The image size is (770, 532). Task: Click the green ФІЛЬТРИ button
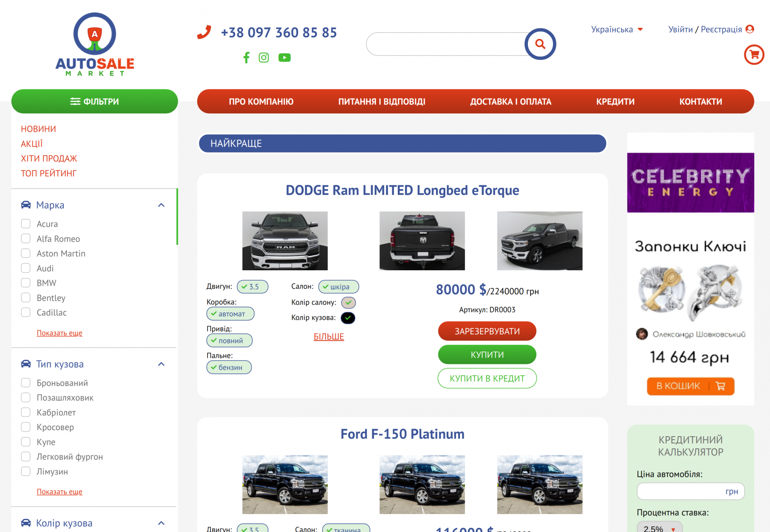point(95,101)
